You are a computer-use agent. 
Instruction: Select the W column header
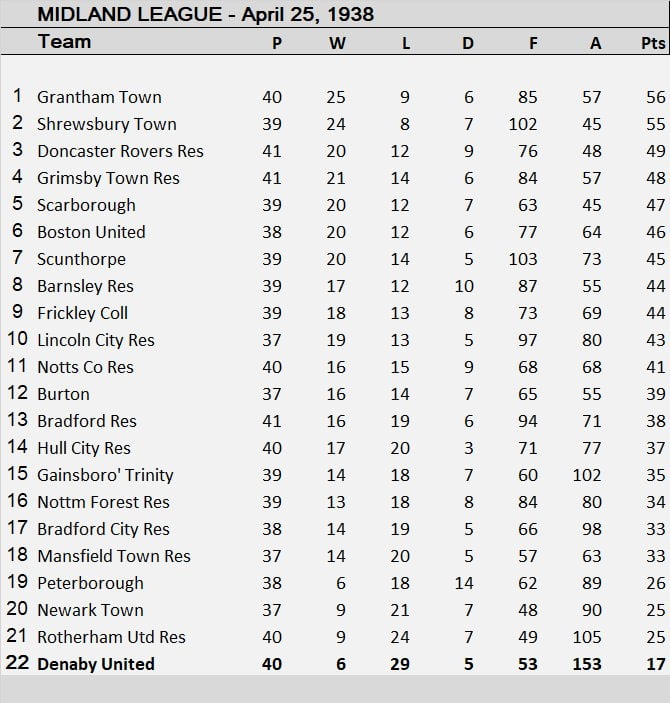pyautogui.click(x=336, y=44)
